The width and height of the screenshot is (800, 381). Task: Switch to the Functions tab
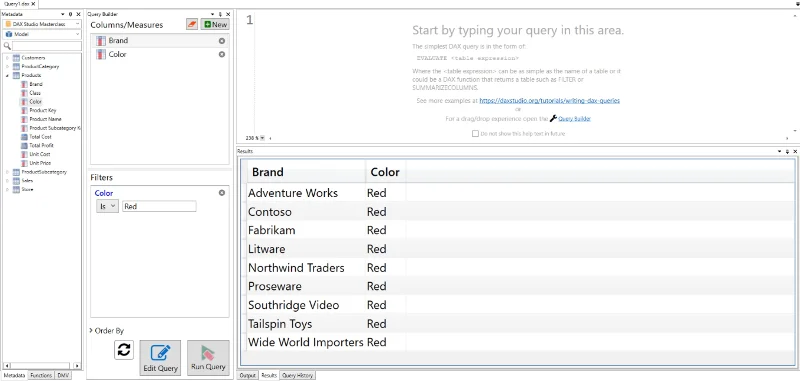pyautogui.click(x=41, y=375)
